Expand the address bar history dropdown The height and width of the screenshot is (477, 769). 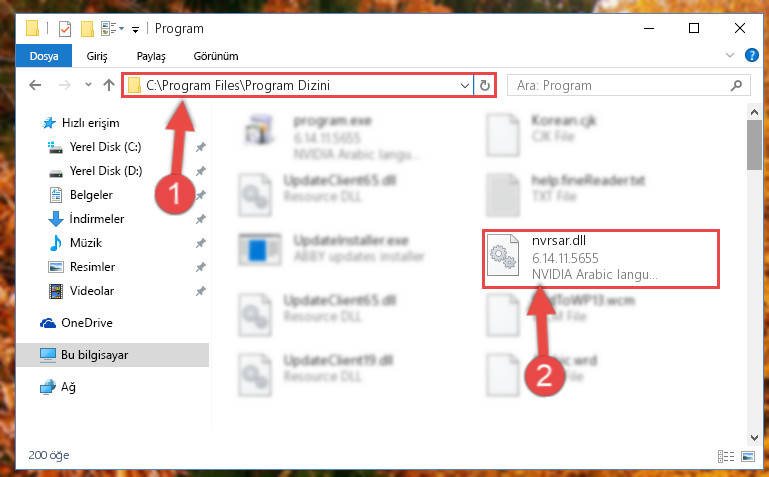click(x=464, y=86)
